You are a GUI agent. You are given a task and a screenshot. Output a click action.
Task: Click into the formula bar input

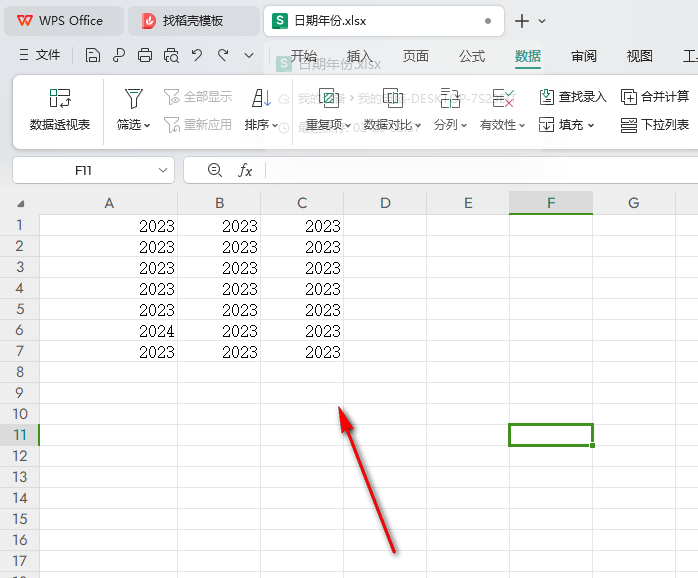click(x=482, y=170)
